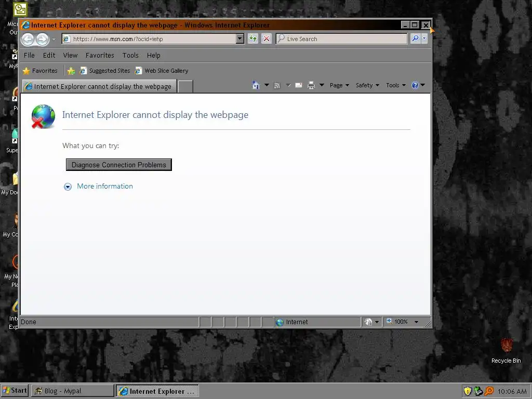Open the Suggested Sites link
Viewport: 532px width, 399px height.
pos(105,71)
